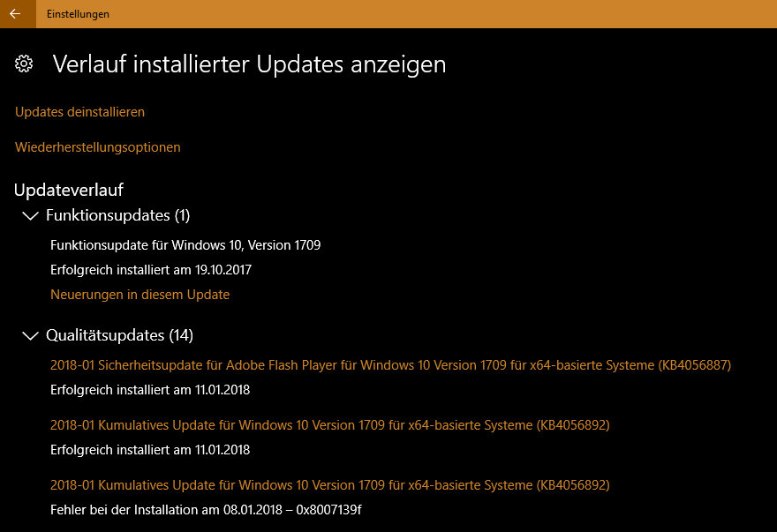Click the Qualitätsupdates (14) group label
This screenshot has height=532, width=777.
pyautogui.click(x=119, y=335)
